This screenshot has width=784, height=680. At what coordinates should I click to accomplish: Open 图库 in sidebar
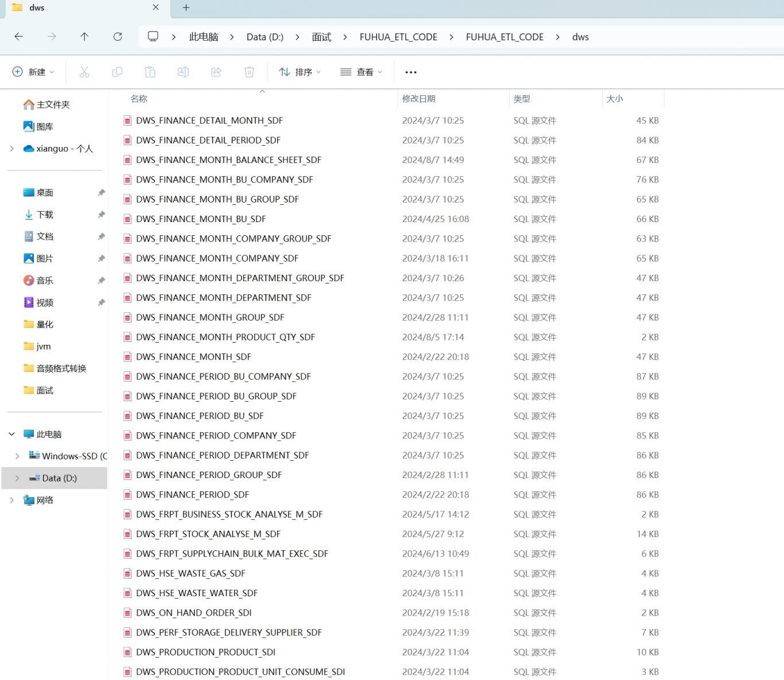pos(38,127)
